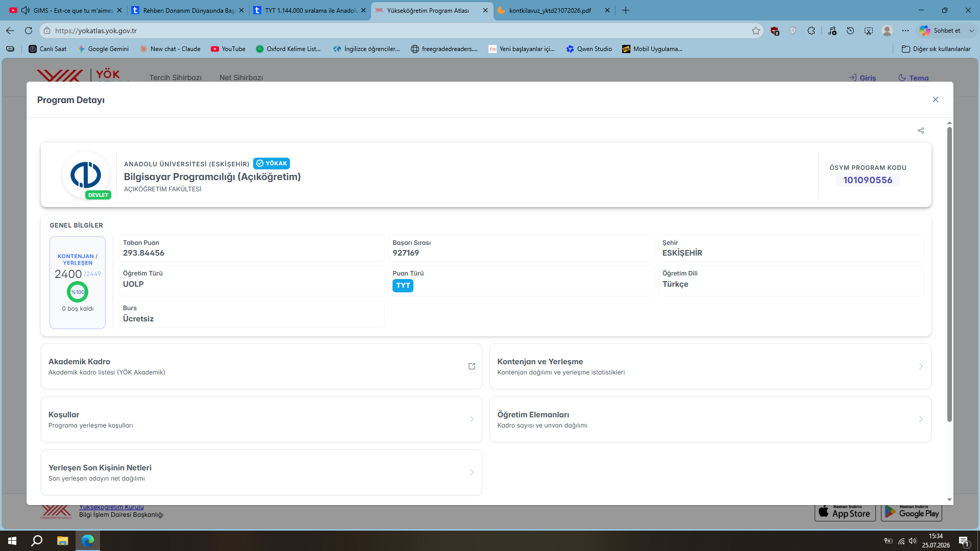Viewport: 980px width, 551px height.
Task: Open Windows taskbar search
Action: pyautogui.click(x=37, y=541)
